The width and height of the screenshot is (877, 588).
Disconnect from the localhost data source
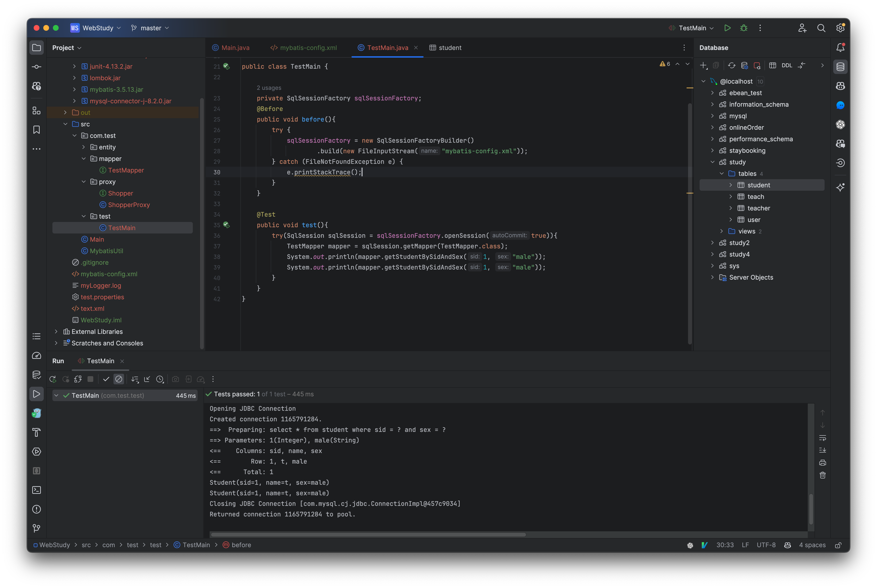(x=758, y=65)
